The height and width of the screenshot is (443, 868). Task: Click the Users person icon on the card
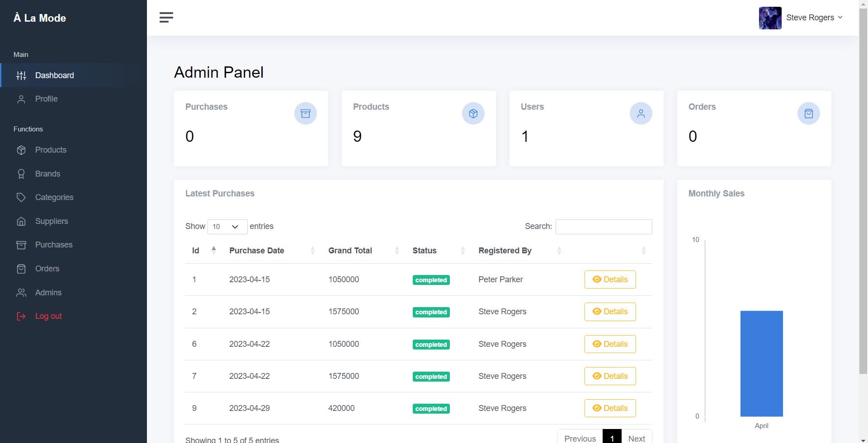(x=641, y=113)
